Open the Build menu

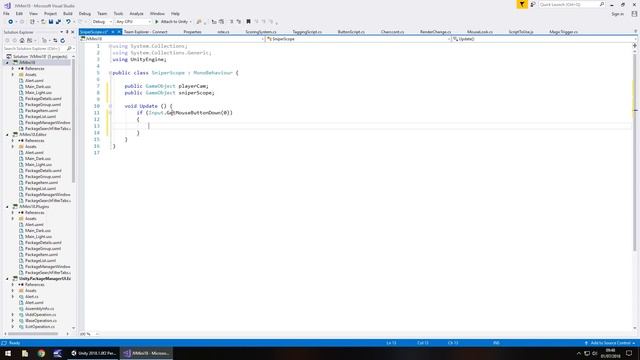tap(68, 13)
